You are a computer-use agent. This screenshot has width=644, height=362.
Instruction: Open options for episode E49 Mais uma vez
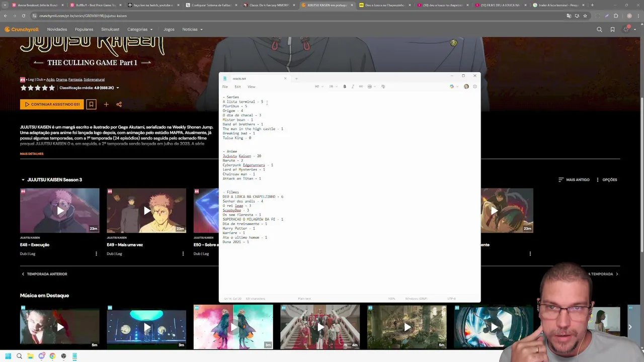(183, 253)
